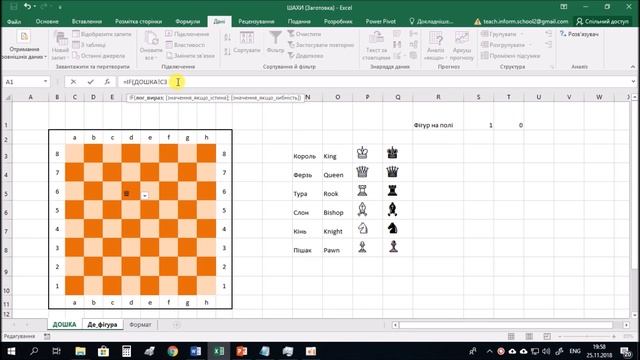Click the zoom slider in the status bar
Image resolution: width=640 pixels, height=360 pixels.
[x=587, y=336]
